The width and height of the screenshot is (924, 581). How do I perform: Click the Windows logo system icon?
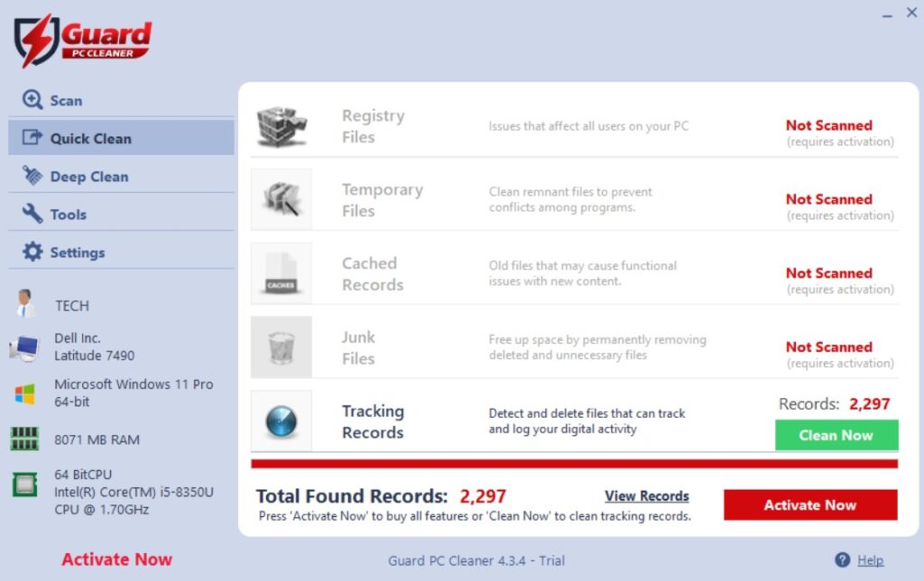(24, 393)
